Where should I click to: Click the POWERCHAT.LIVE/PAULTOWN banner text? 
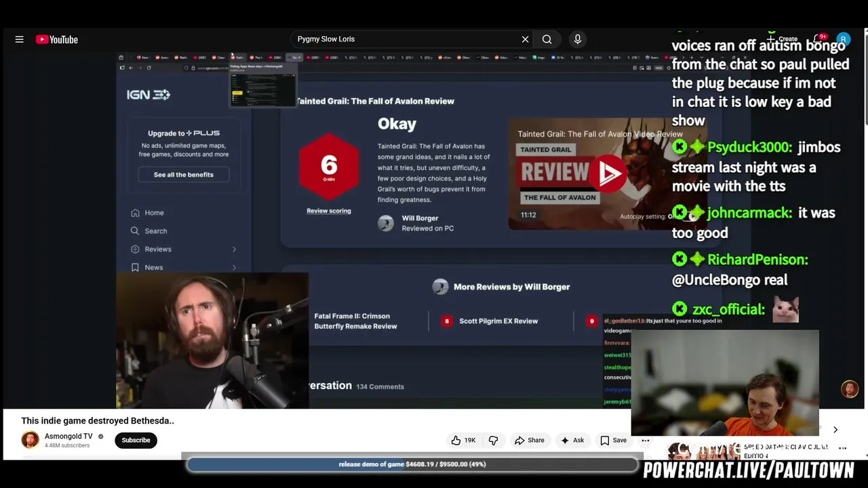point(749,470)
